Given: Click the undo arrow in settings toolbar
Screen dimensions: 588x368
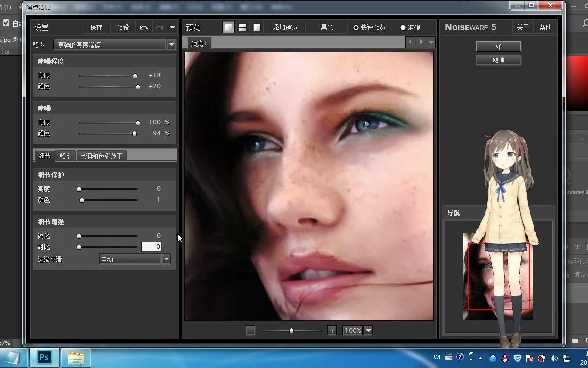Looking at the screenshot, I should coord(144,28).
